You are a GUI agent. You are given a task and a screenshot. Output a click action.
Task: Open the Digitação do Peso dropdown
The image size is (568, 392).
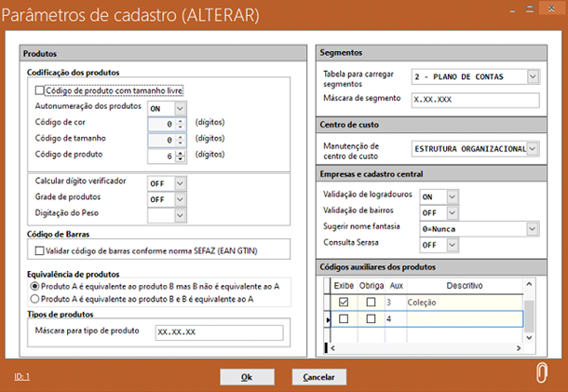coord(180,215)
